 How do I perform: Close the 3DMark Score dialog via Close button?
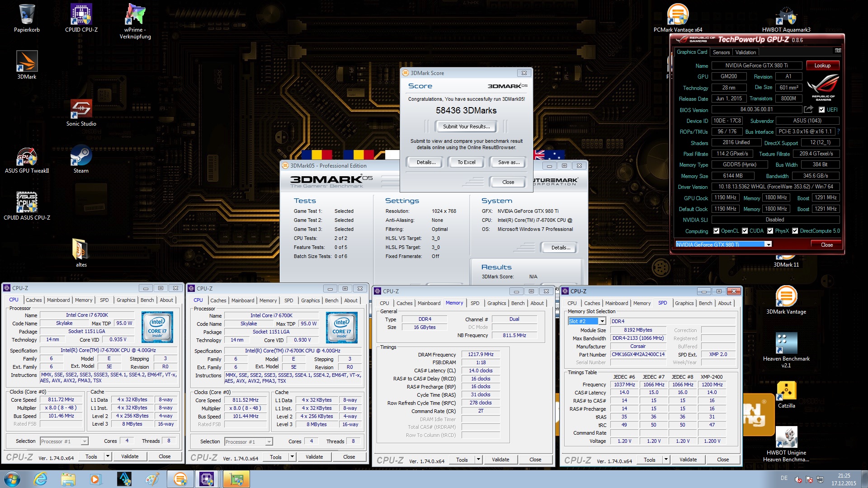[x=508, y=182]
